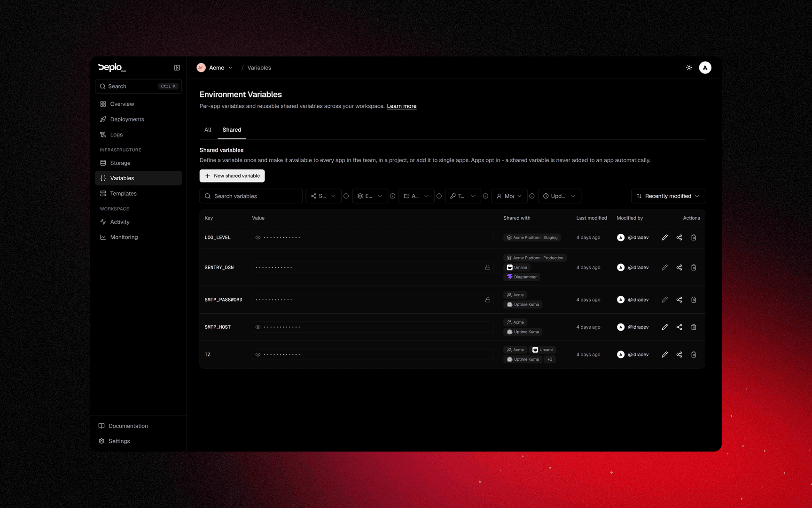Viewport: 812px width, 508px height.
Task: Share the SMTP_HOST variable
Action: click(x=679, y=327)
